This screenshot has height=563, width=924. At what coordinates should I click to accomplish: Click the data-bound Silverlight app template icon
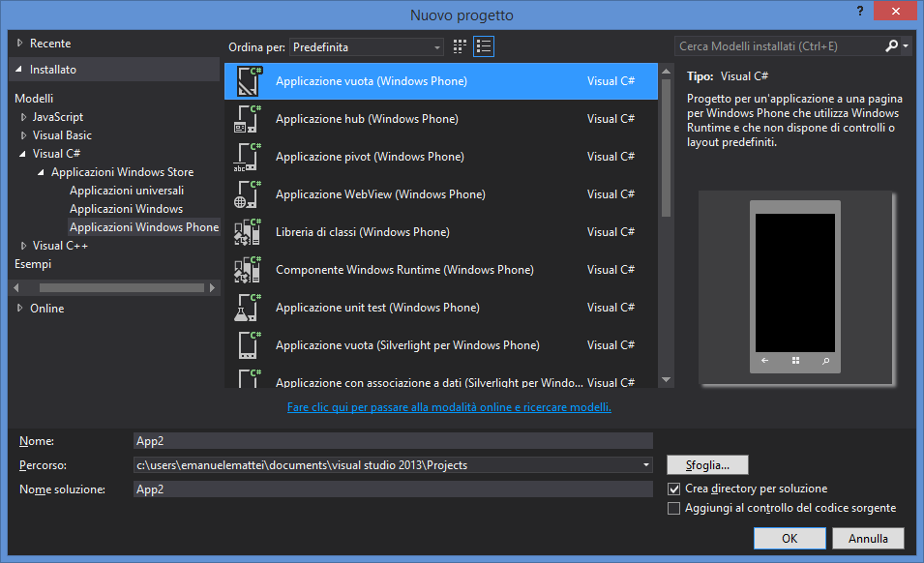248,378
